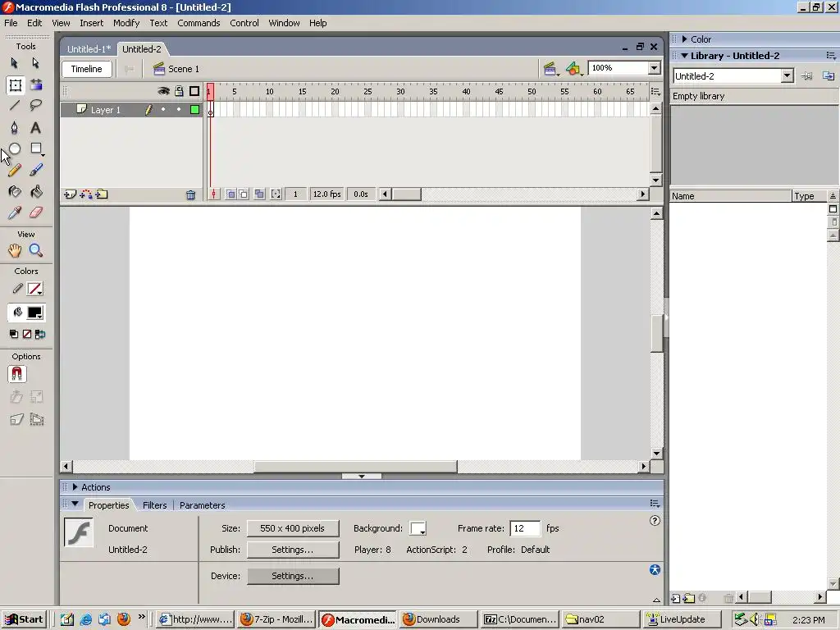
Task: Select the Rectangle tool
Action: coord(36,148)
